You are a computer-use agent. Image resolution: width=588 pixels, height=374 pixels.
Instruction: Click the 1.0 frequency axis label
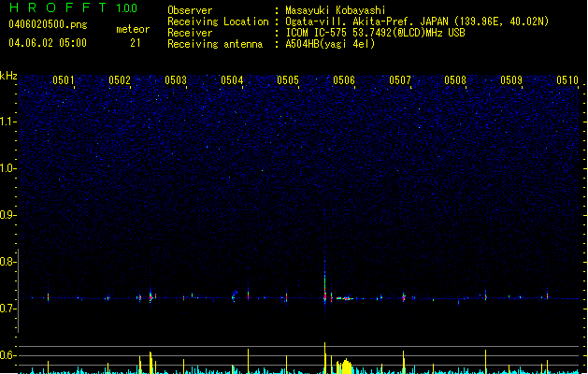(x=8, y=168)
